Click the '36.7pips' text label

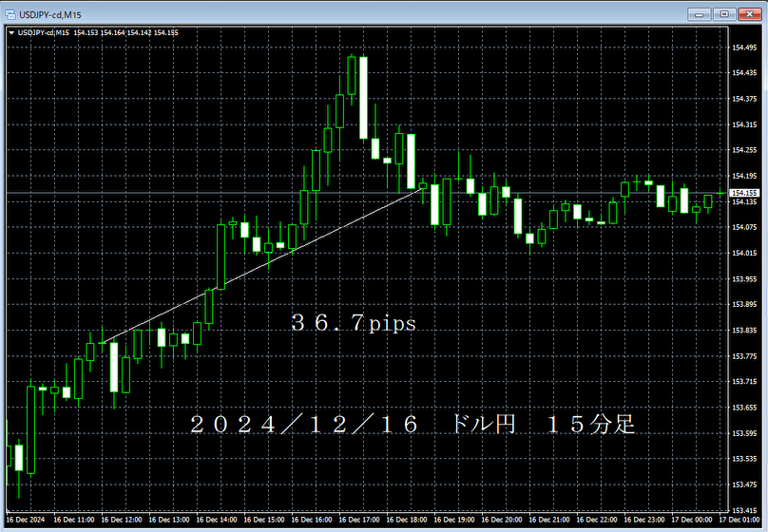coord(354,323)
